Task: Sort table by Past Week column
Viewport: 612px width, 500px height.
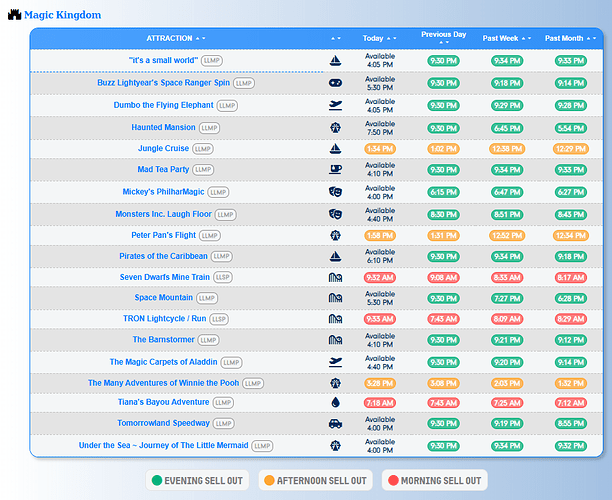Action: 507,38
